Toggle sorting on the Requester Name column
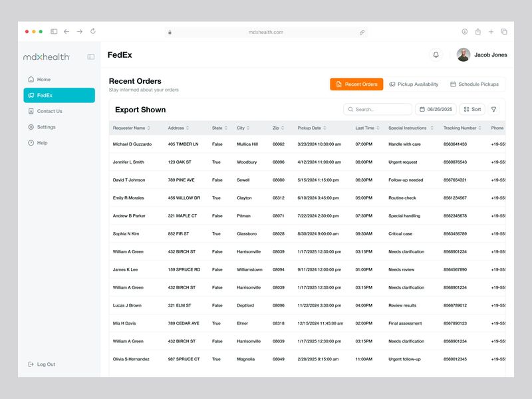 coord(149,126)
